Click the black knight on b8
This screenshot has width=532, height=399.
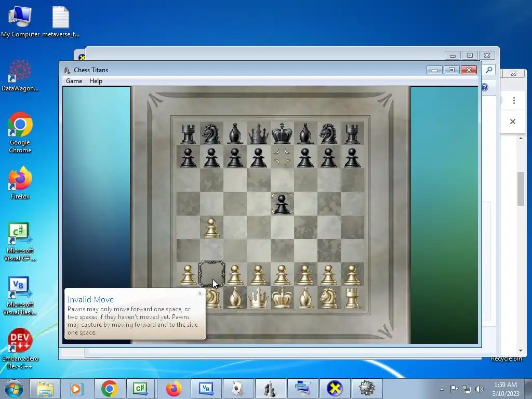point(211,134)
